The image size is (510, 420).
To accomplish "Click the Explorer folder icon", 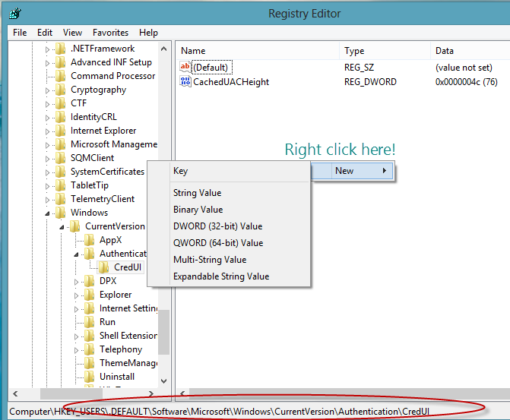I will coord(89,295).
